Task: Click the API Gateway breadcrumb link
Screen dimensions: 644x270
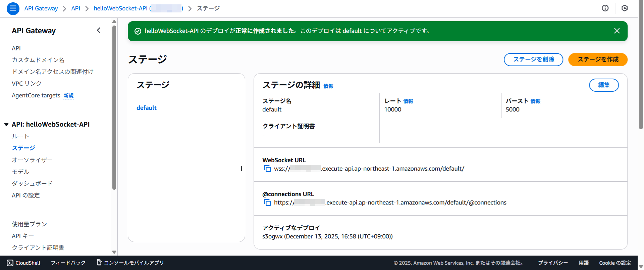Action: click(41, 8)
